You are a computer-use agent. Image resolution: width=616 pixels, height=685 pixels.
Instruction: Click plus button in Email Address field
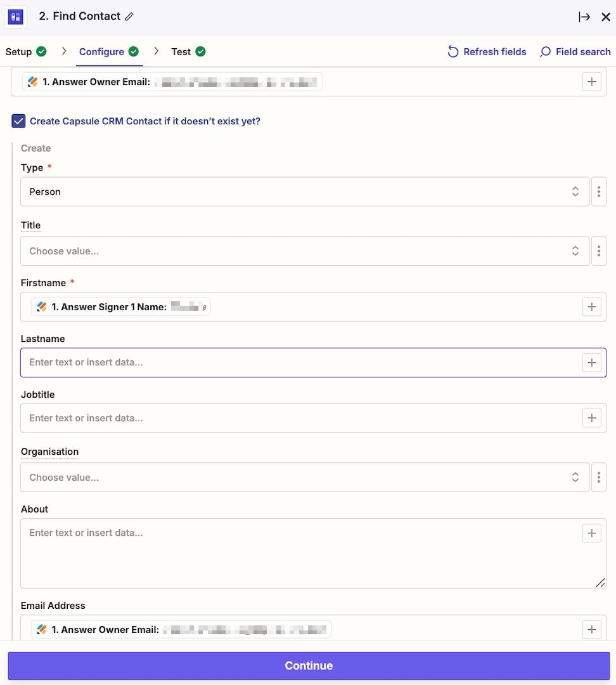coord(591,630)
